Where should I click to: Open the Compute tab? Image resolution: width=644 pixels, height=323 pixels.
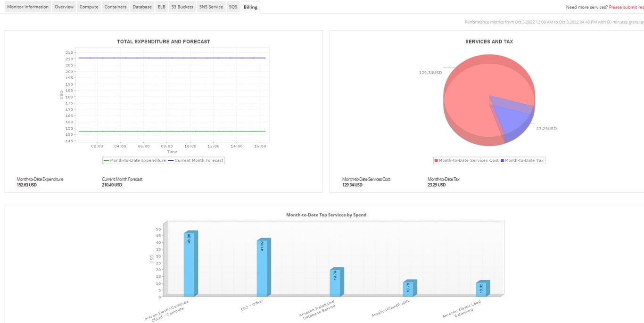89,7
